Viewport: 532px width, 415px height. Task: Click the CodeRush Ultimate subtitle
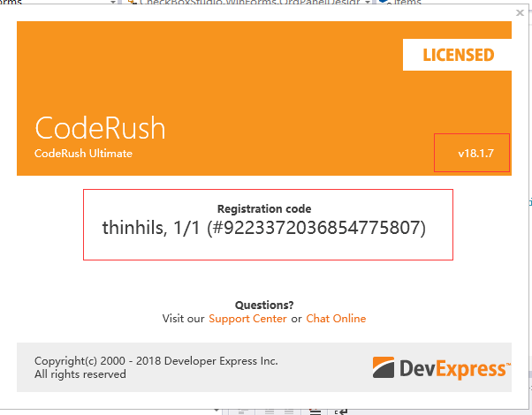[83, 154]
